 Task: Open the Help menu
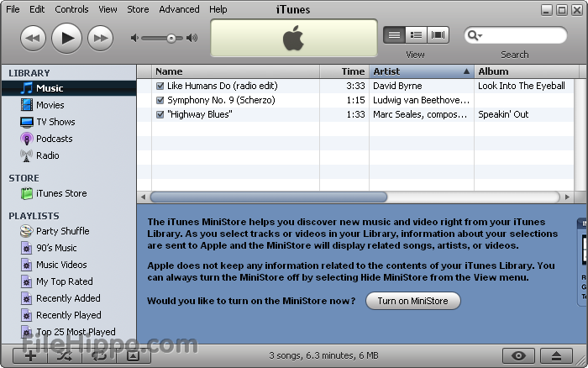pyautogui.click(x=218, y=9)
